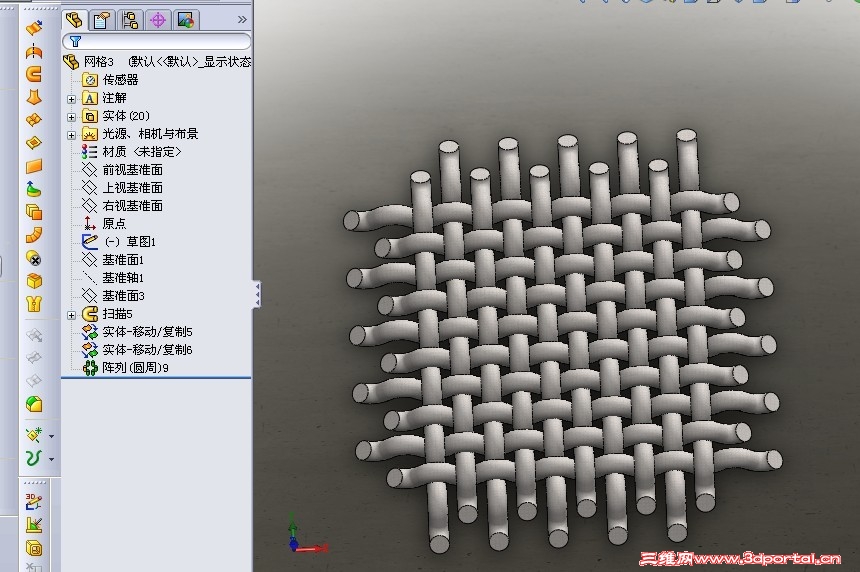Select 光源、相机与布景 tree item

[x=140, y=134]
